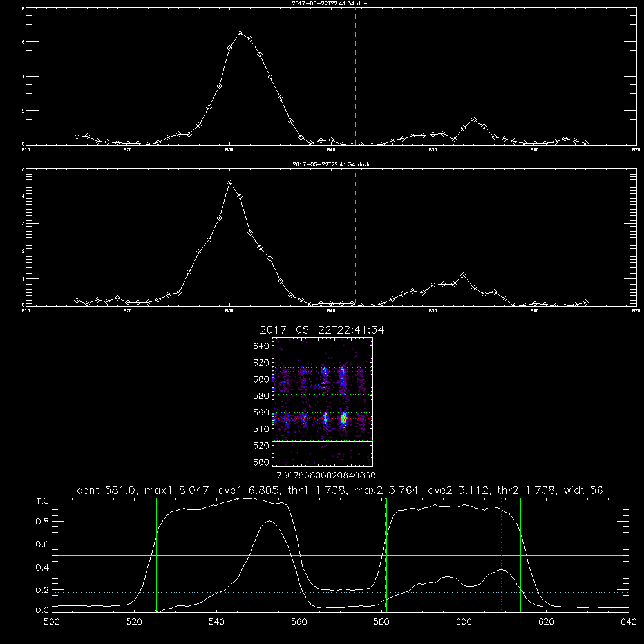The width and height of the screenshot is (644, 644).
Task: Click the '560' y-axis label of heatmap
Action: [x=261, y=412]
